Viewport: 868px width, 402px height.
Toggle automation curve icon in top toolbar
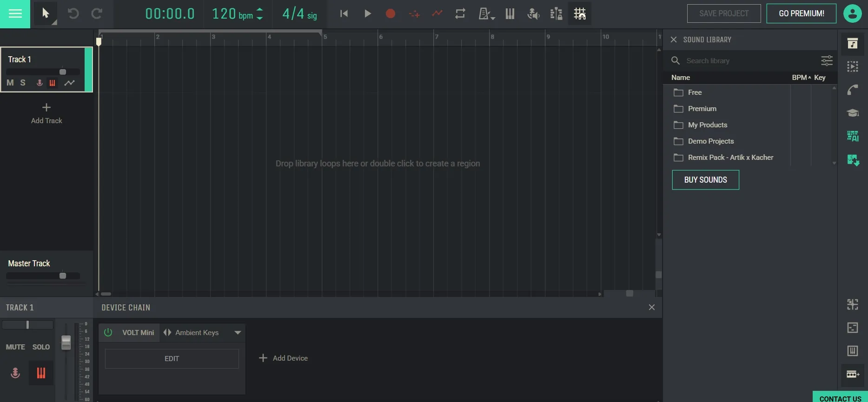pyautogui.click(x=437, y=13)
